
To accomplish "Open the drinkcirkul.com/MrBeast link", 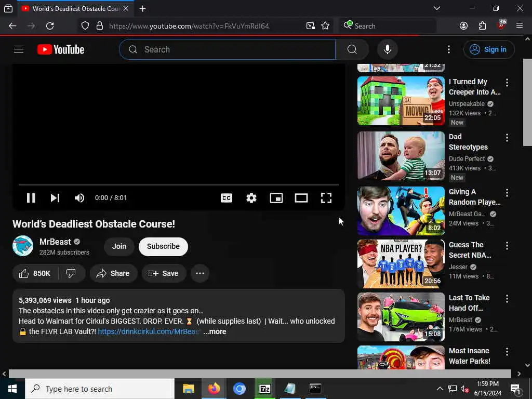I will pyautogui.click(x=149, y=332).
